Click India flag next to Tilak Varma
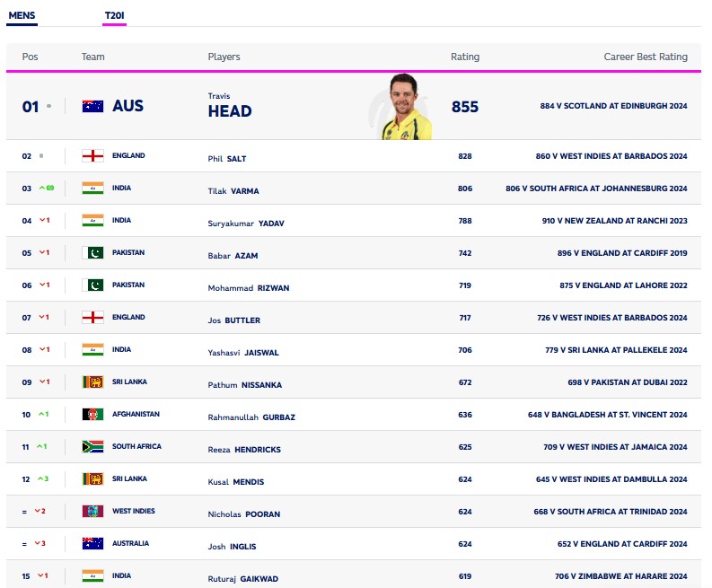The width and height of the screenshot is (712, 588). coord(92,189)
